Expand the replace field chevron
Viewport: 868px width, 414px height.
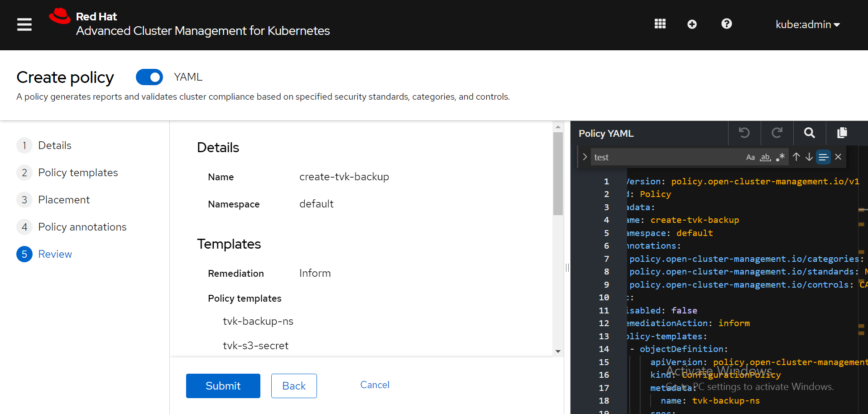coord(585,157)
